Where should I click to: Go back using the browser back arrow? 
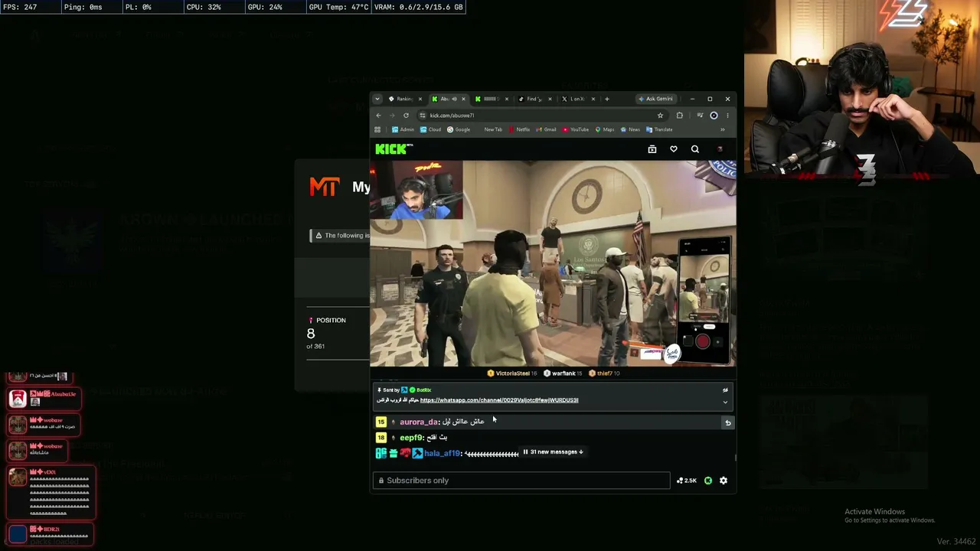(x=378, y=116)
